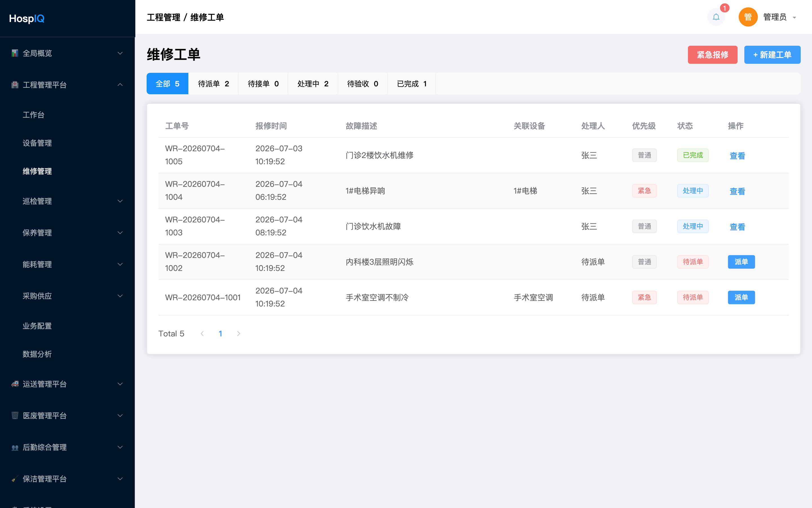
Task: Switch to the 待验收 0 tab
Action: 363,84
